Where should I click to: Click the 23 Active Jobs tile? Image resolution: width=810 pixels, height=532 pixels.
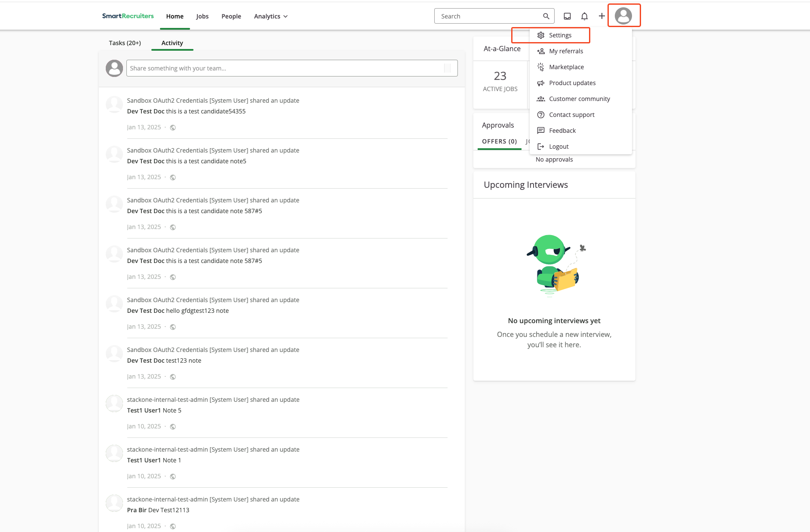[x=500, y=82]
